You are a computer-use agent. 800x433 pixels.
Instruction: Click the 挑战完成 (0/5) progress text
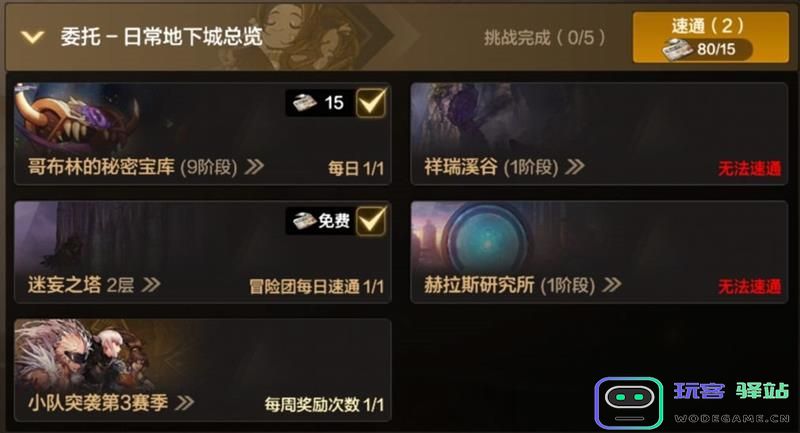[x=544, y=37]
